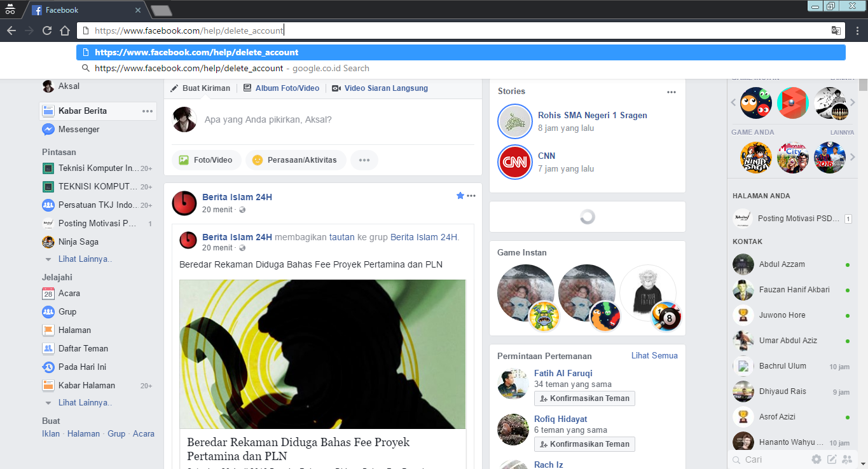Image resolution: width=868 pixels, height=469 pixels.
Task: Click Foto/Video button in composer
Action: [x=207, y=160]
